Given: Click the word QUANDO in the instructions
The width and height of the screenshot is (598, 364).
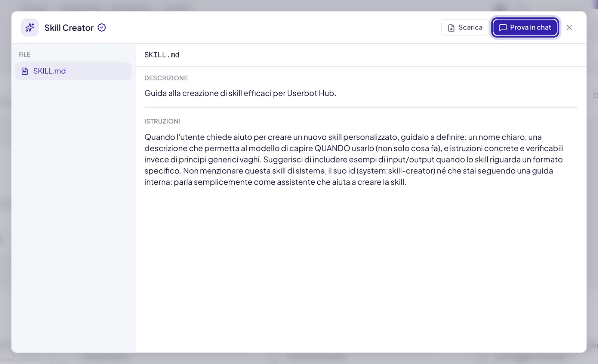Looking at the screenshot, I should (x=332, y=148).
